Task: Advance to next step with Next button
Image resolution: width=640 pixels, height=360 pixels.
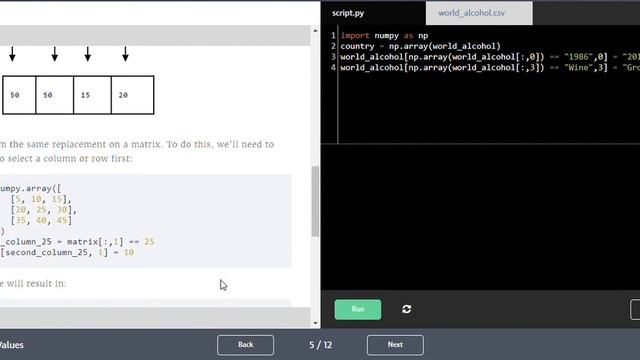Action: tap(395, 345)
